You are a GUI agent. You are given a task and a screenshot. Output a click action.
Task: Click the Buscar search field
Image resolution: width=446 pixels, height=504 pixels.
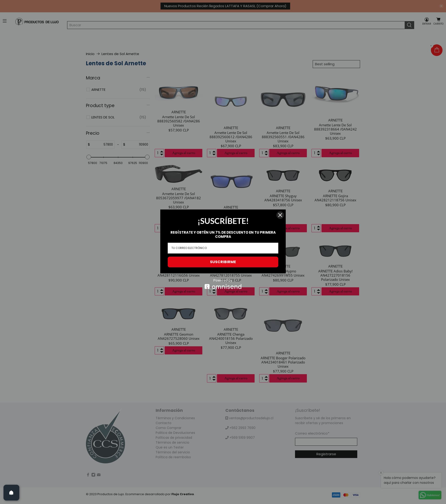pyautogui.click(x=236, y=25)
